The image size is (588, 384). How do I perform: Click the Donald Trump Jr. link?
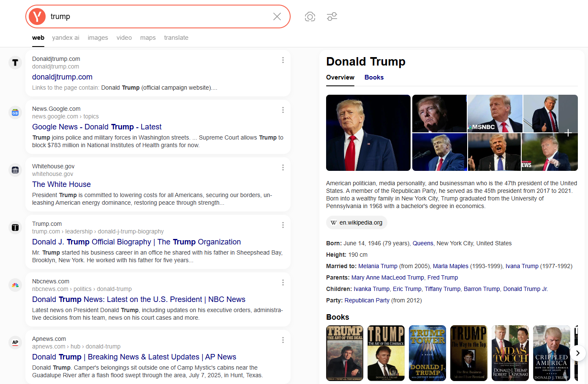click(525, 289)
